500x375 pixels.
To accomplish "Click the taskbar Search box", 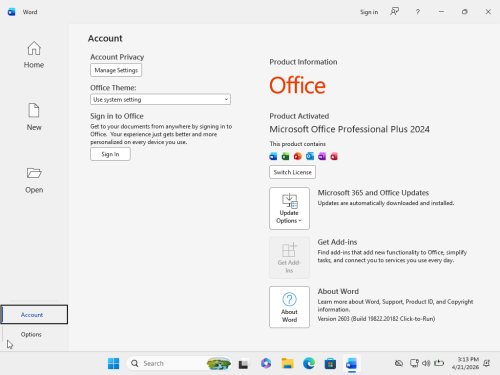I will pyautogui.click(x=179, y=363).
